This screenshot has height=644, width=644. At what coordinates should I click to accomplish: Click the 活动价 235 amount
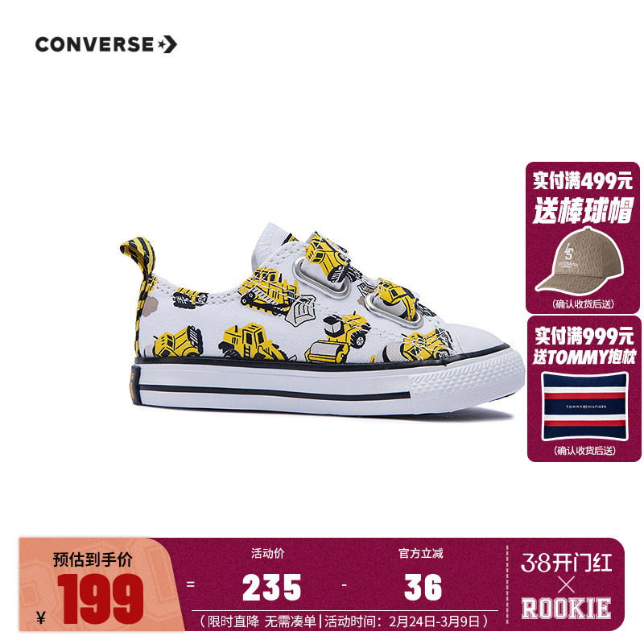[x=271, y=588]
